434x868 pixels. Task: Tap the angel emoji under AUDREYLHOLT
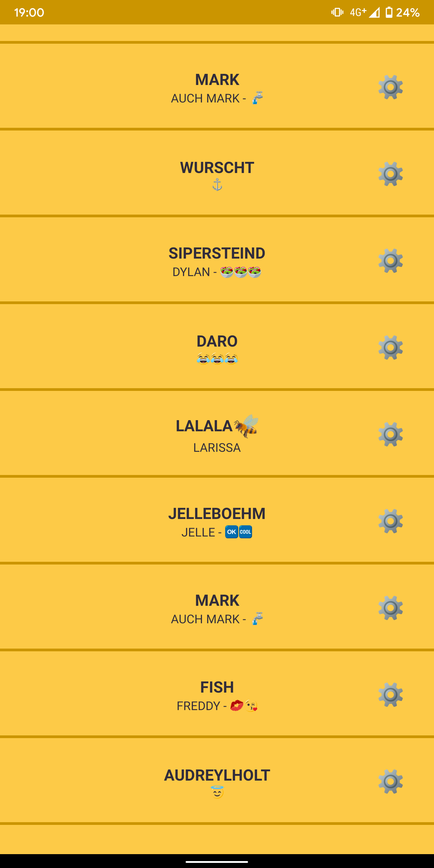pyautogui.click(x=217, y=792)
